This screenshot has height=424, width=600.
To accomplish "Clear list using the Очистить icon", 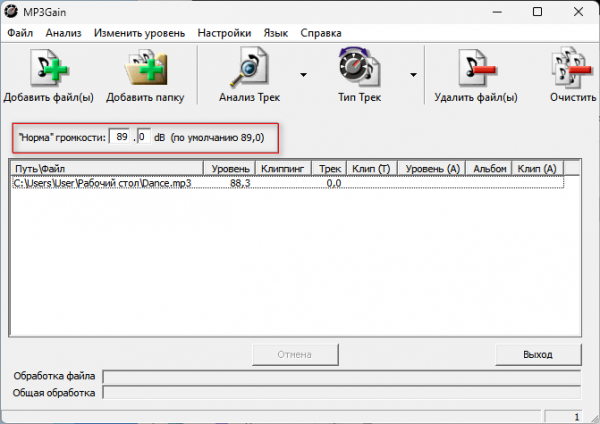I will pyautogui.click(x=572, y=68).
